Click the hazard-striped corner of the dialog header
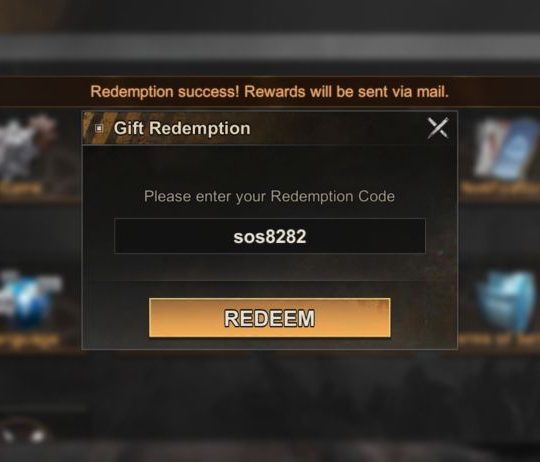Viewport: 540px width, 462px height. point(93,128)
